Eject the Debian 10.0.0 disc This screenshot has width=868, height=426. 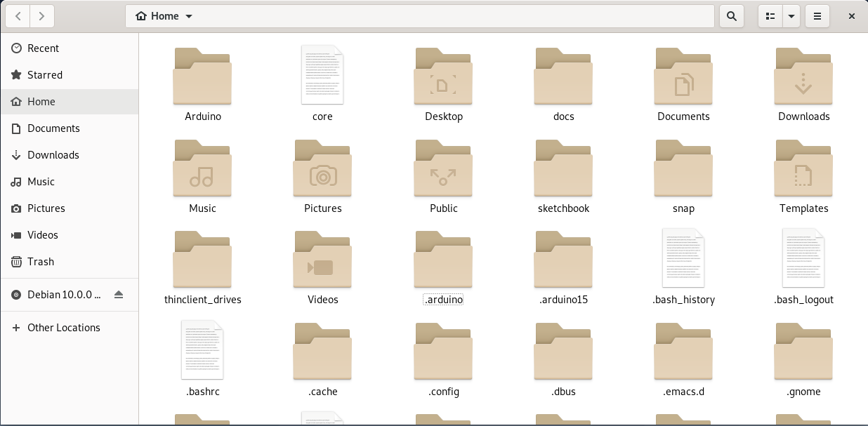119,295
